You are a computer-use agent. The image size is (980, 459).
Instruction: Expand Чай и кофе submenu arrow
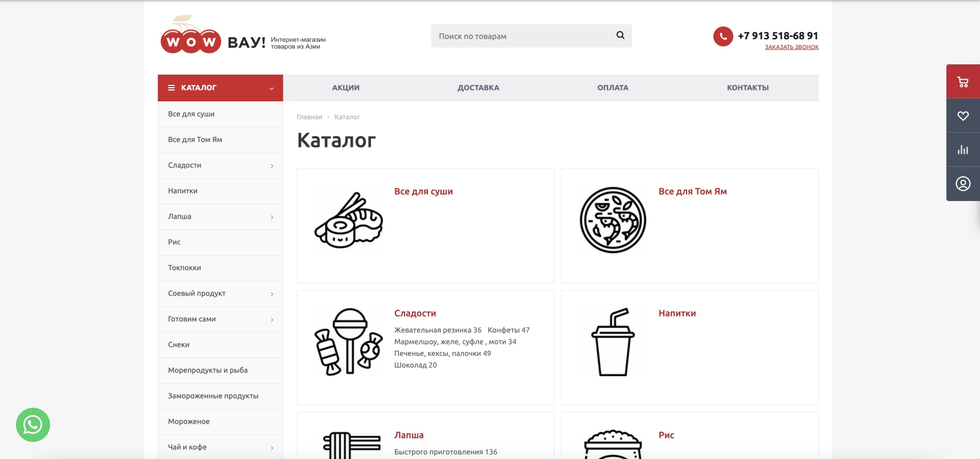click(272, 448)
